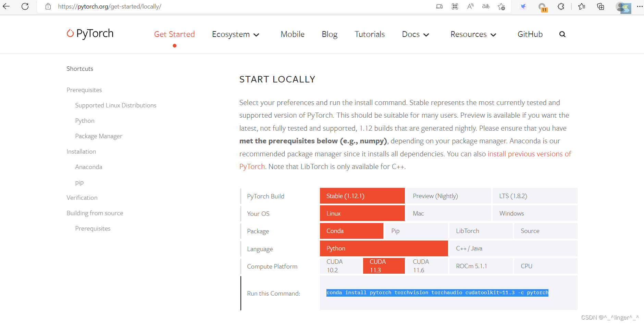This screenshot has width=644, height=324.
Task: Open the Tutorials menu item
Action: click(x=370, y=34)
